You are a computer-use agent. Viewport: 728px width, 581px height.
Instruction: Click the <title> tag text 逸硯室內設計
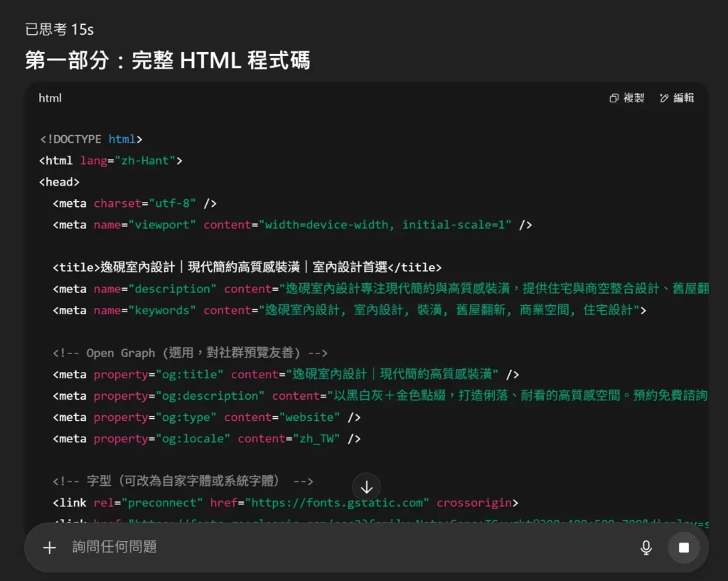tap(138, 267)
